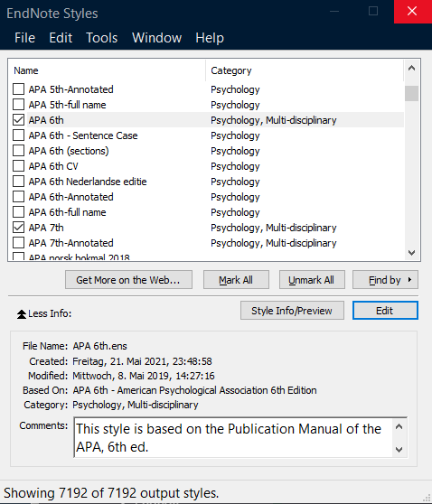Click the File Name value APA 6th.ens
Image resolution: width=432 pixels, height=504 pixels.
click(x=99, y=346)
